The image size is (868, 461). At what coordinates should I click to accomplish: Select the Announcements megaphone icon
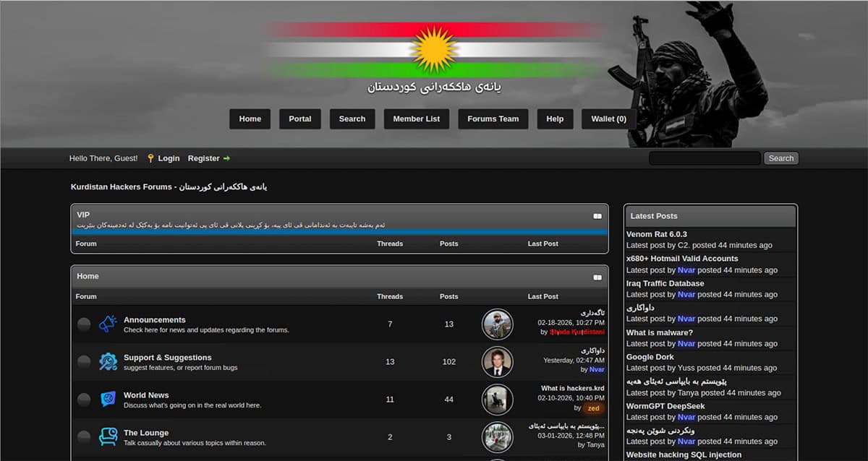point(107,324)
